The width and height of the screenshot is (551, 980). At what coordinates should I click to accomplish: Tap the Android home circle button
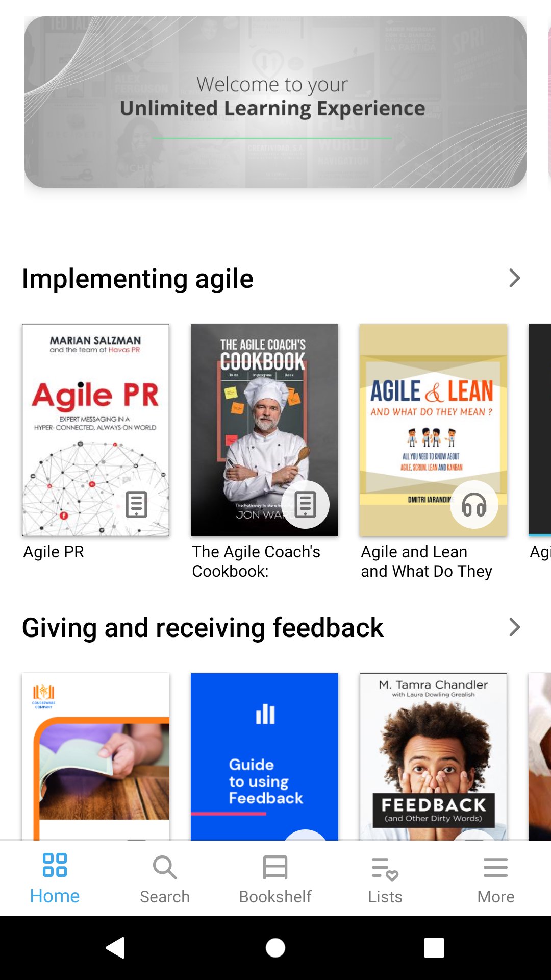click(x=275, y=948)
